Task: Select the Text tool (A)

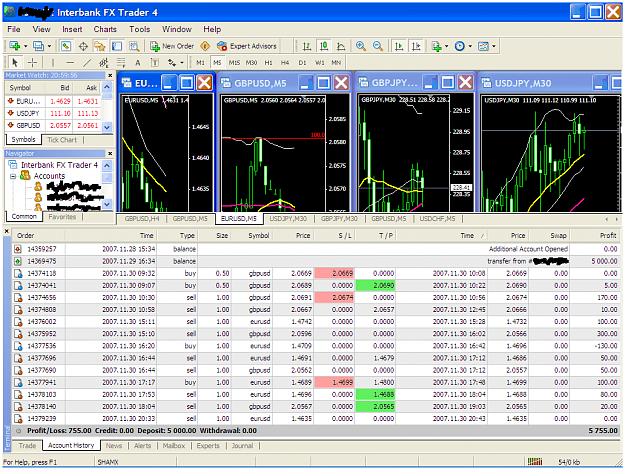Action: [x=138, y=63]
